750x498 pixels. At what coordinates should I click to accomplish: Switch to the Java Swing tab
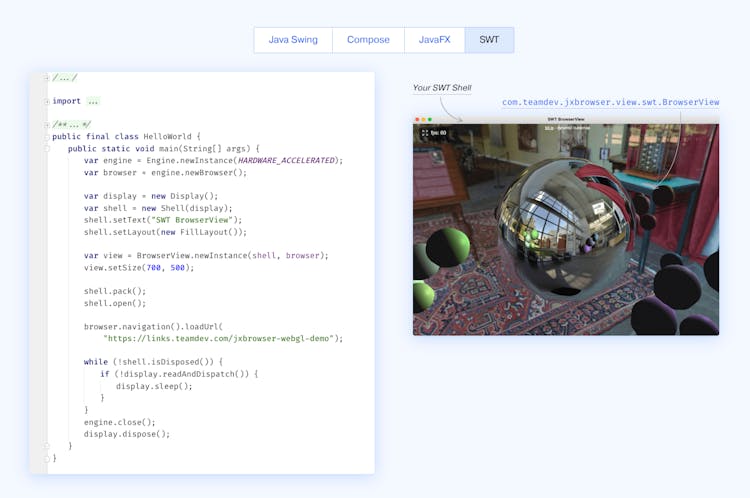292,40
